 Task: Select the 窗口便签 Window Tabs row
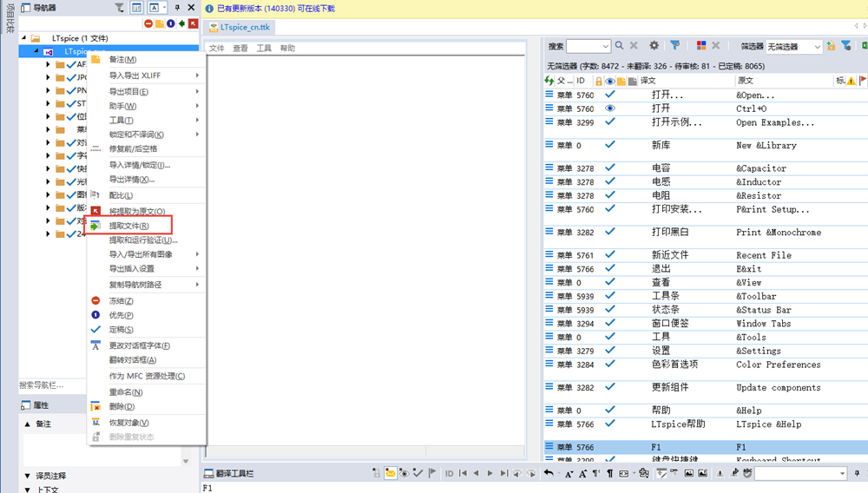click(x=706, y=324)
